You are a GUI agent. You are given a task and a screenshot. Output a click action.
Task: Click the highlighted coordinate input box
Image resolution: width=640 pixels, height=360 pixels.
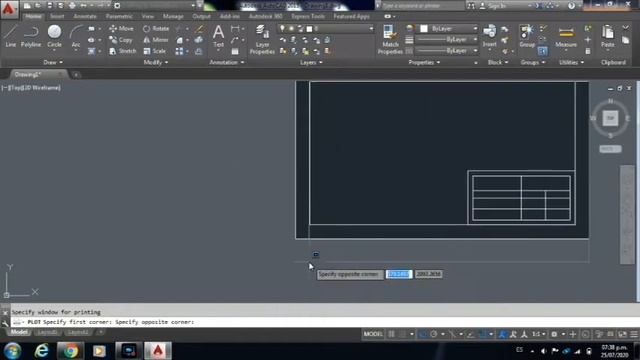tap(399, 274)
